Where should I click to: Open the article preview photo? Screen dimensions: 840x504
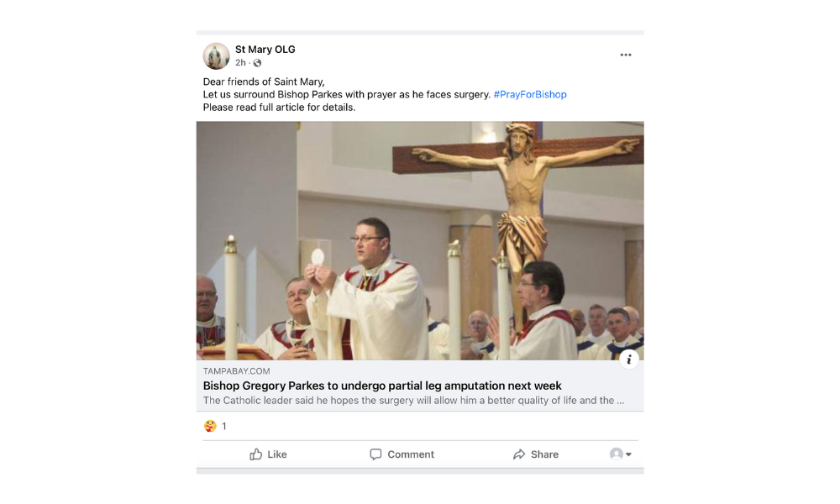coord(420,241)
